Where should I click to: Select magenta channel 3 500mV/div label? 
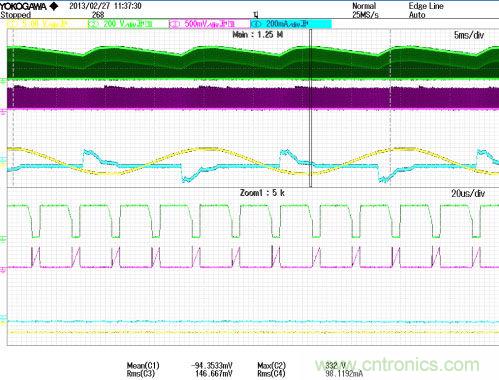click(210, 24)
